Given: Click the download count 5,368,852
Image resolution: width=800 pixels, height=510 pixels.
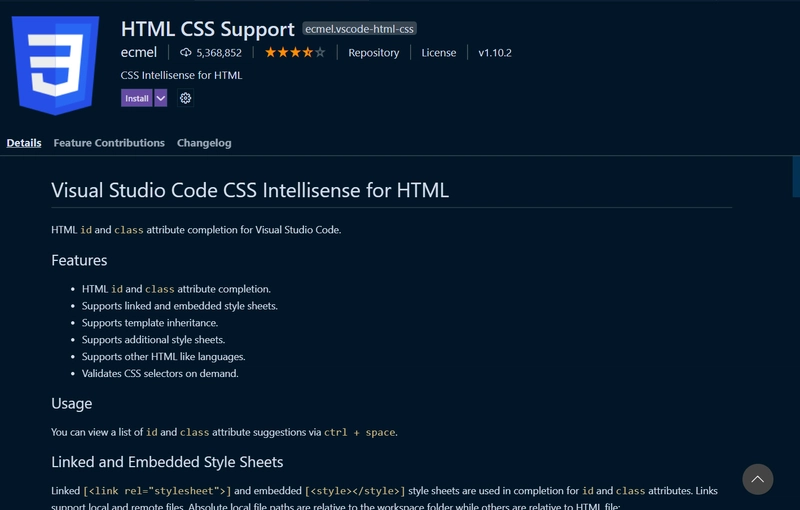Looking at the screenshot, I should (x=219, y=53).
